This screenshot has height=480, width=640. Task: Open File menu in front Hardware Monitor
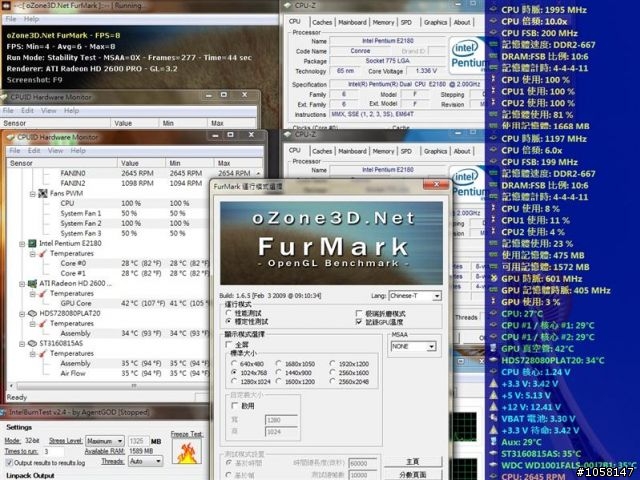coord(15,151)
